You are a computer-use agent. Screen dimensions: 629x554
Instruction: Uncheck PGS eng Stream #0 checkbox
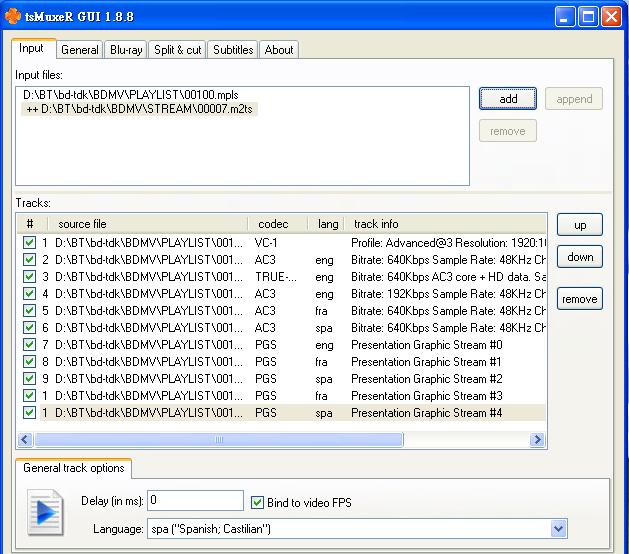[x=29, y=345]
